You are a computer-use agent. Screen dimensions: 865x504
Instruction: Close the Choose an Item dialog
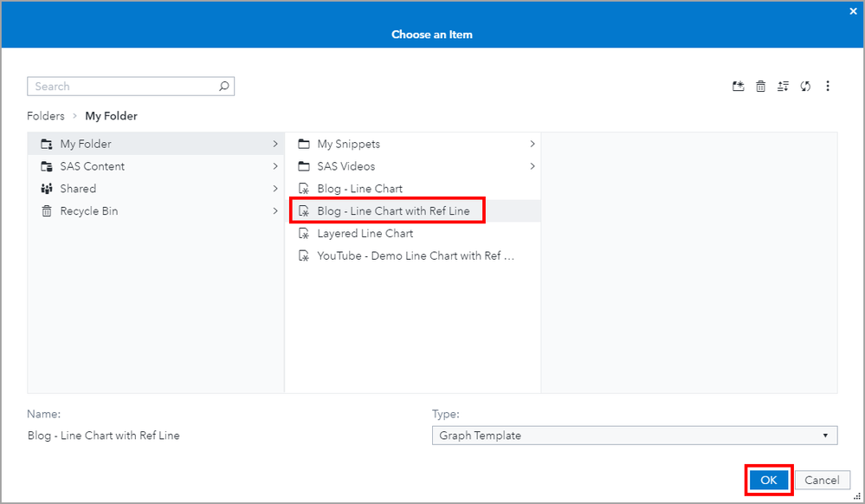point(854,11)
